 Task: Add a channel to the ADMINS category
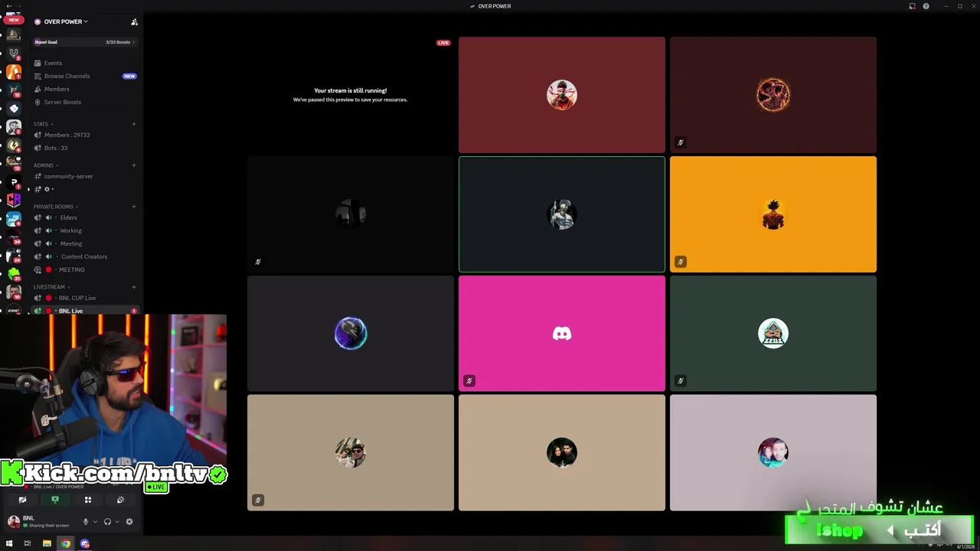click(x=134, y=165)
